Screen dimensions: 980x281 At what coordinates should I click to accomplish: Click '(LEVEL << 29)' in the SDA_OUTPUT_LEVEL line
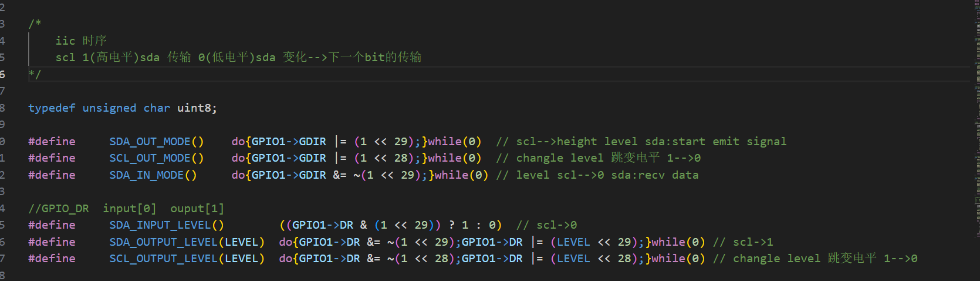tap(594, 242)
